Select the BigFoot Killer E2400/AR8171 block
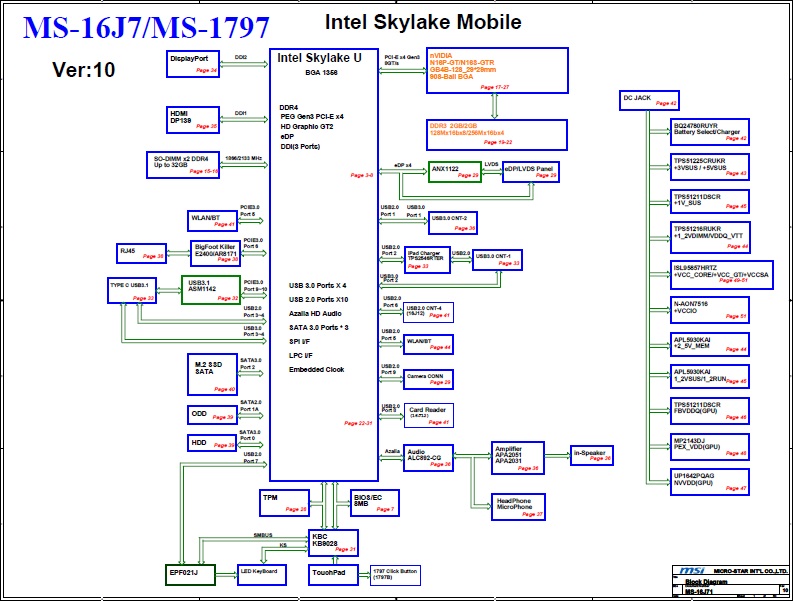 (x=215, y=253)
